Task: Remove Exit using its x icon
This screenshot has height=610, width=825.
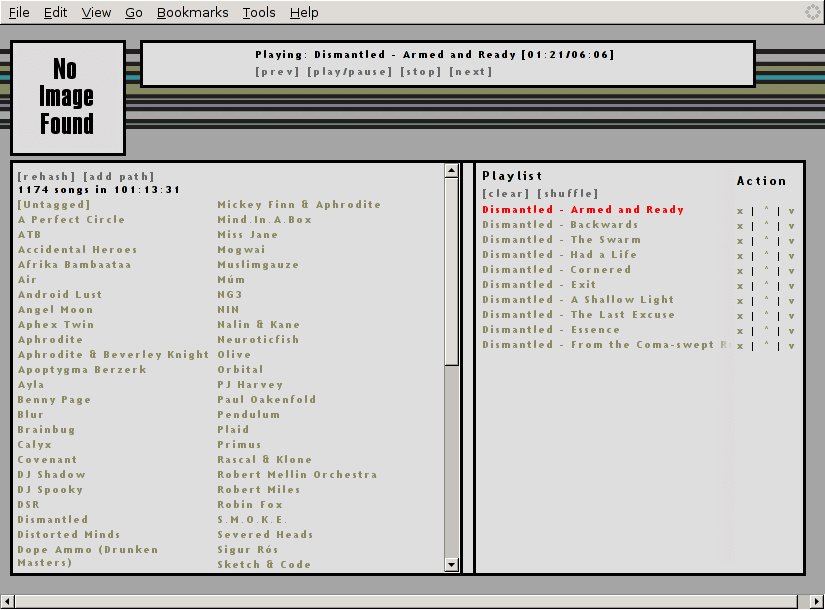Action: tap(740, 286)
